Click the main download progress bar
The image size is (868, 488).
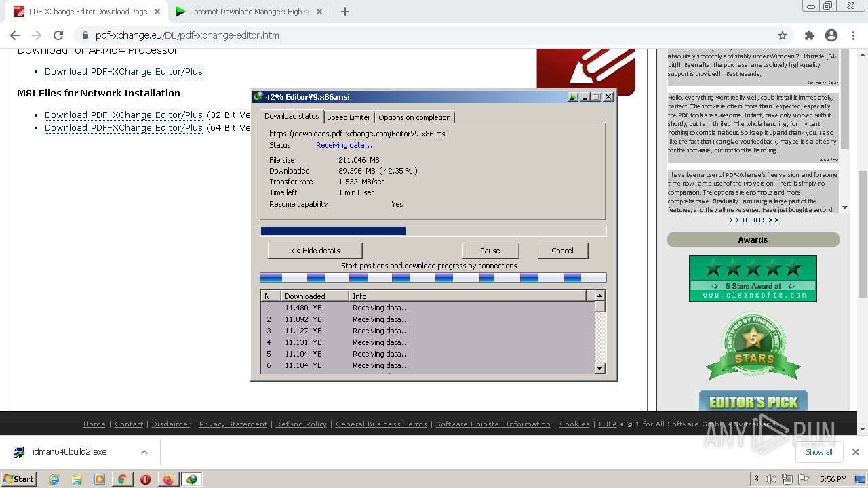pos(433,231)
